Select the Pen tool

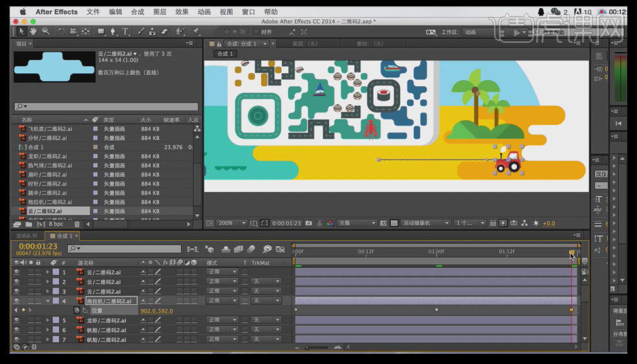click(x=113, y=32)
